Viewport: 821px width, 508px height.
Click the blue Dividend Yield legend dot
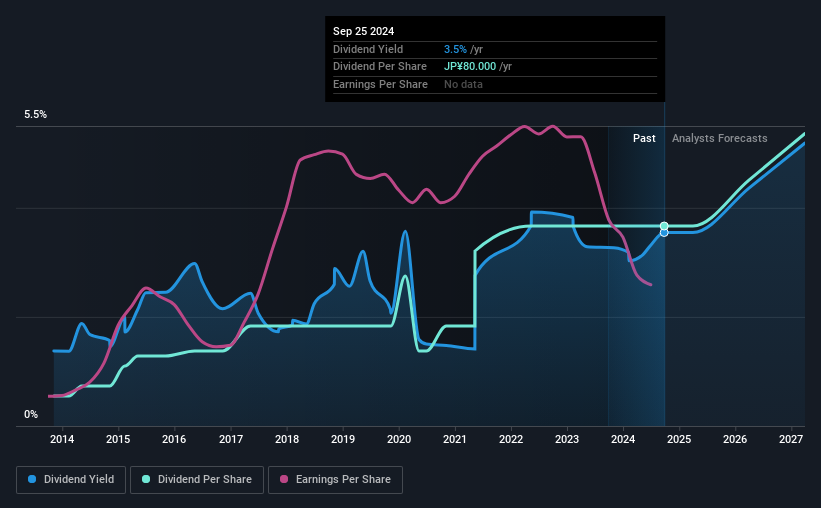click(x=32, y=479)
